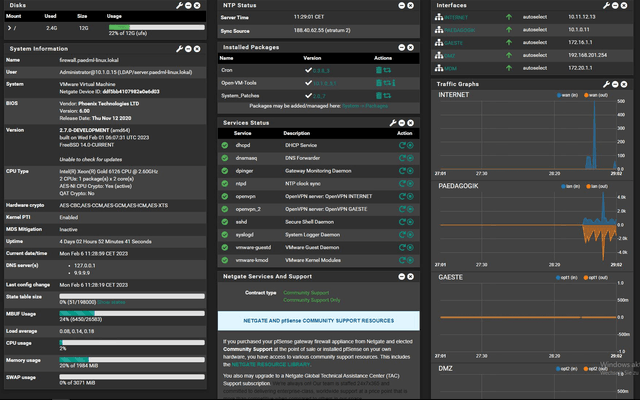640x400 pixels.
Task: Follow the System -> Packages link
Action: (x=365, y=106)
